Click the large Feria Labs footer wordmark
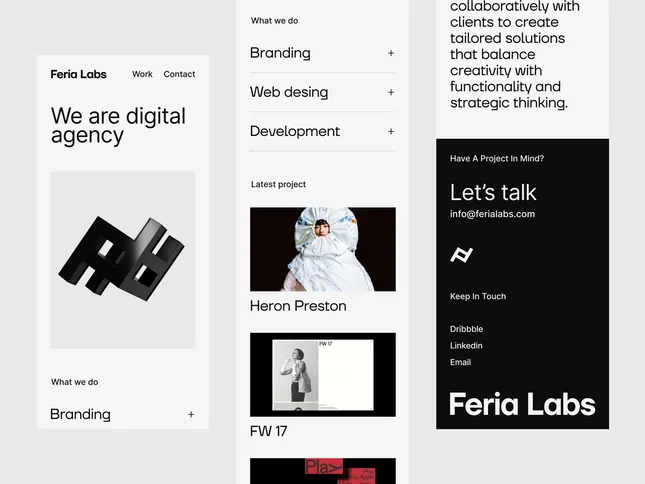645x484 pixels. click(x=522, y=404)
